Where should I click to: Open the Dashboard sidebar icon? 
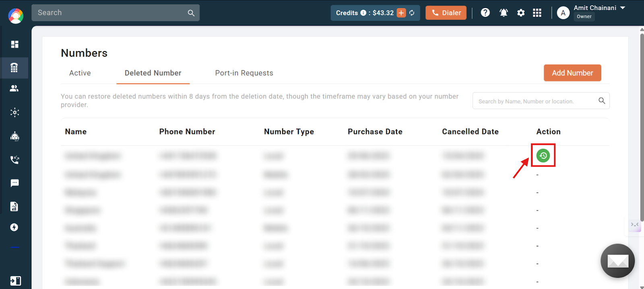pyautogui.click(x=15, y=44)
